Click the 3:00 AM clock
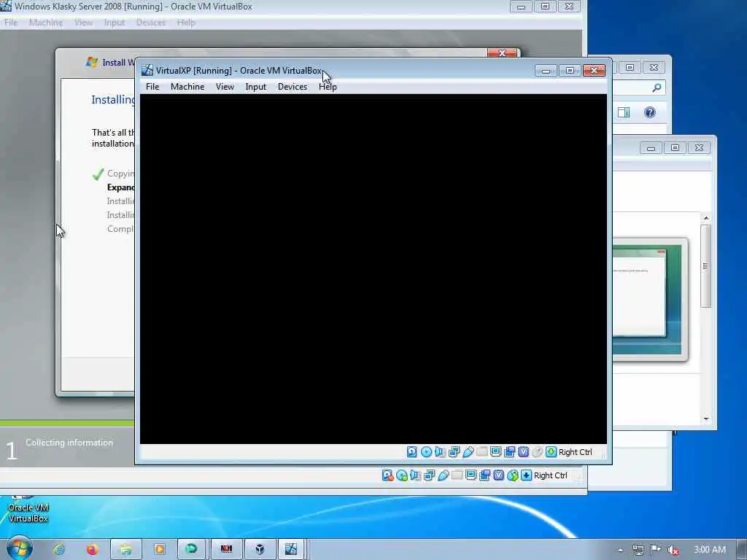Image resolution: width=747 pixels, height=560 pixels. (x=710, y=550)
